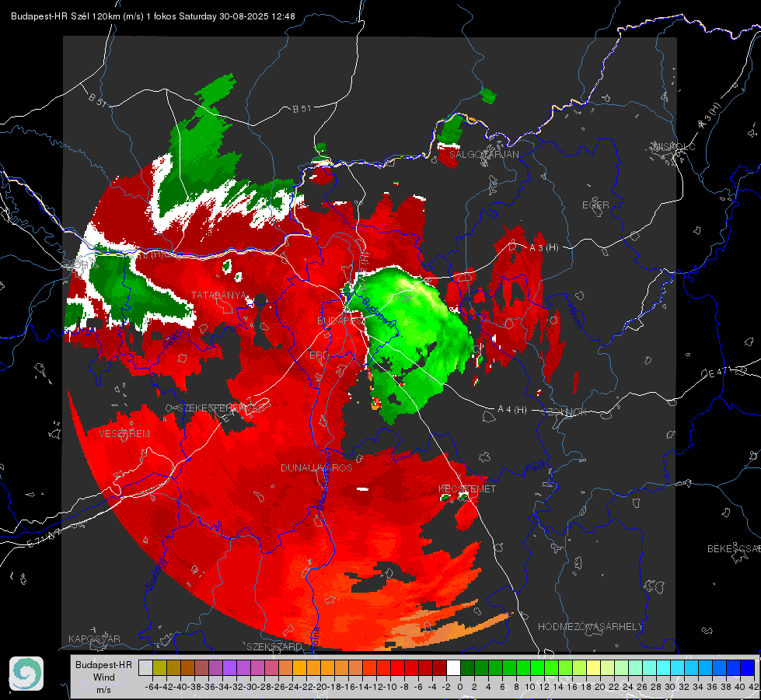Click the 'Budapest-HR Wind m/s' legend label
Image resolution: width=761 pixels, height=700 pixels.
coord(104,677)
